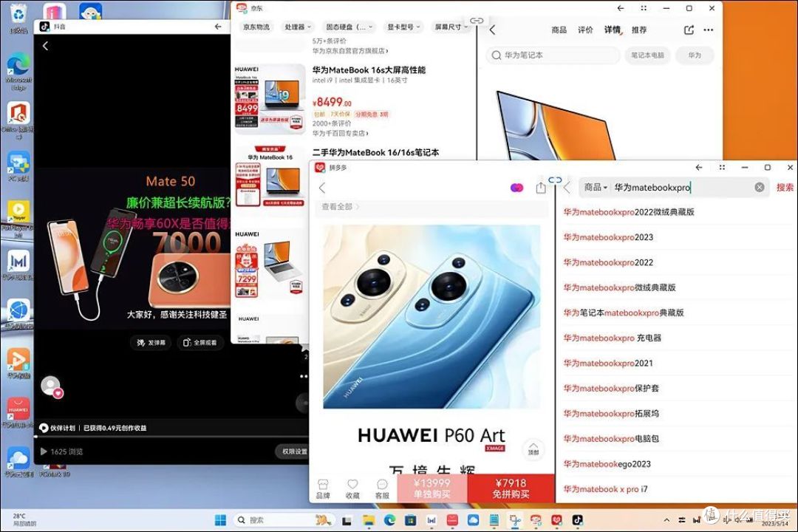The image size is (798, 532).
Task: Expand 查看全部 in Pinduoduo
Action: point(340,207)
